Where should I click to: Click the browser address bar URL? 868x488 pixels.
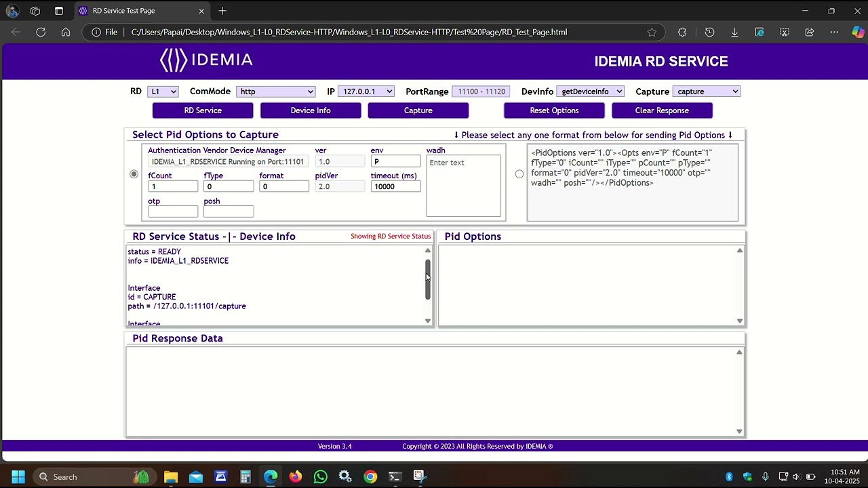pyautogui.click(x=349, y=32)
